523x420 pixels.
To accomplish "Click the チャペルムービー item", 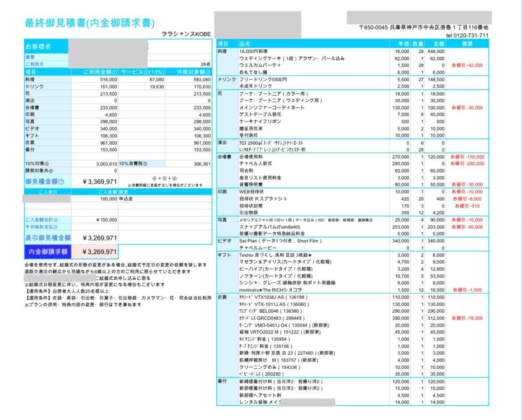I will [258, 248].
